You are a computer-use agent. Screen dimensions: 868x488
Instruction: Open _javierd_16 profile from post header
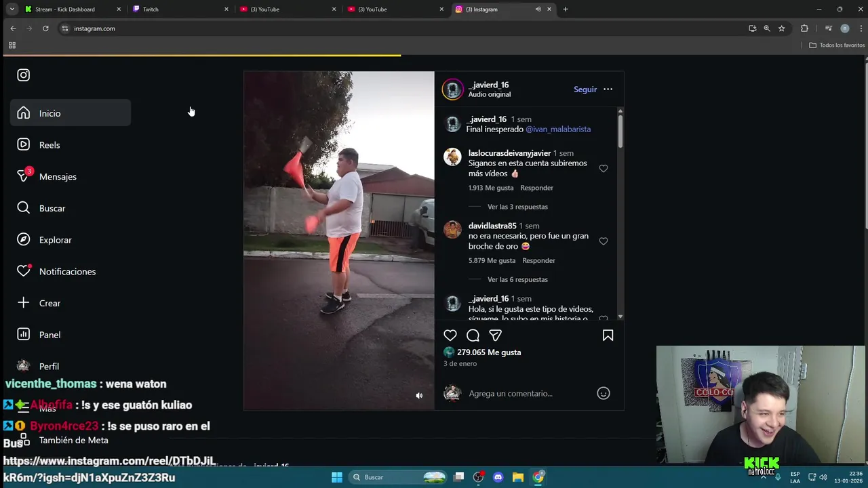pyautogui.click(x=488, y=85)
